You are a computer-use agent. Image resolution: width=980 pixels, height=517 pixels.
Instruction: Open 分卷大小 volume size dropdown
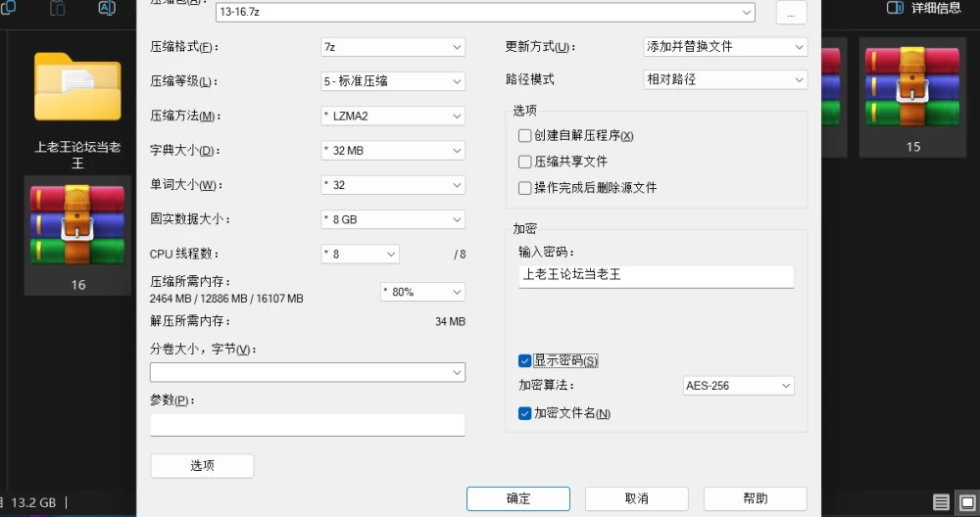(308, 372)
